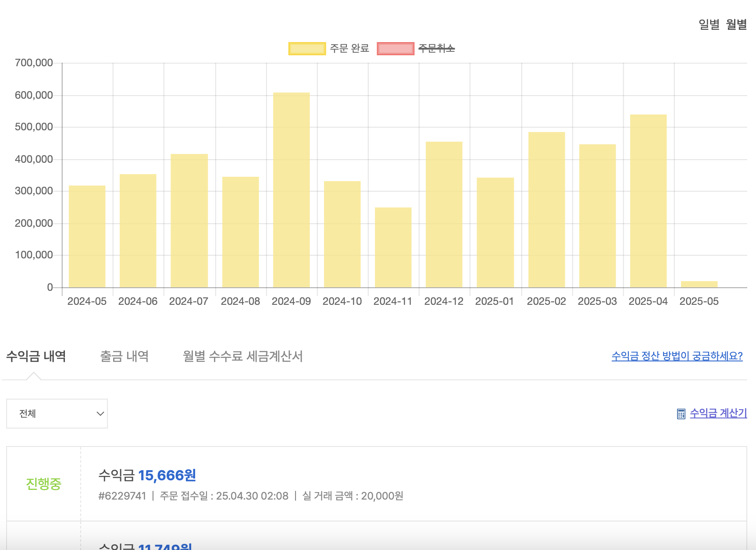This screenshot has width=756, height=550.
Task: Click the 2024-09 bar in chart
Action: click(x=291, y=190)
